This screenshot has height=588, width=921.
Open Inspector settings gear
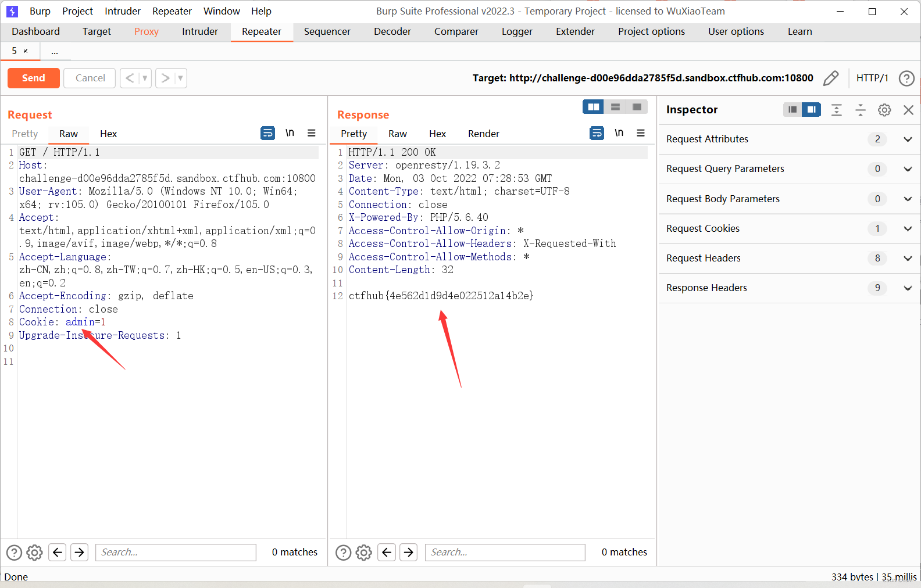(x=884, y=110)
